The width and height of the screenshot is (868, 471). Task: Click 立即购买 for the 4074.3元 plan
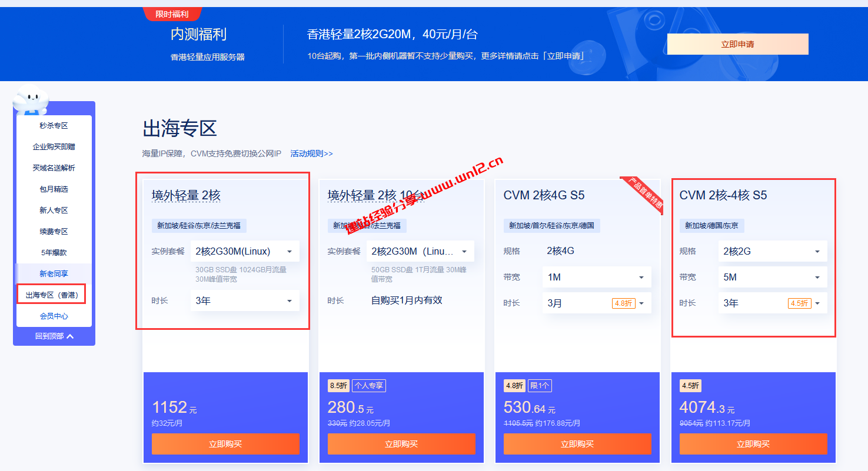pos(753,444)
